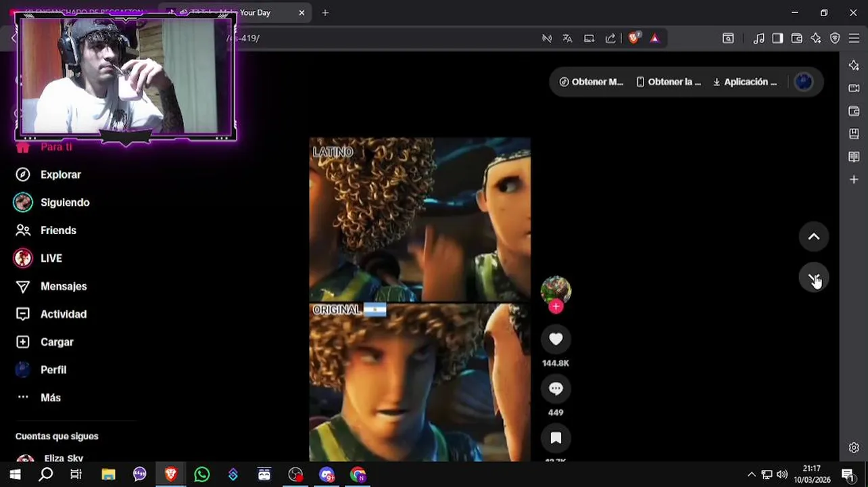Open the 21:17 clock and date
868x487 pixels.
[x=812, y=475]
